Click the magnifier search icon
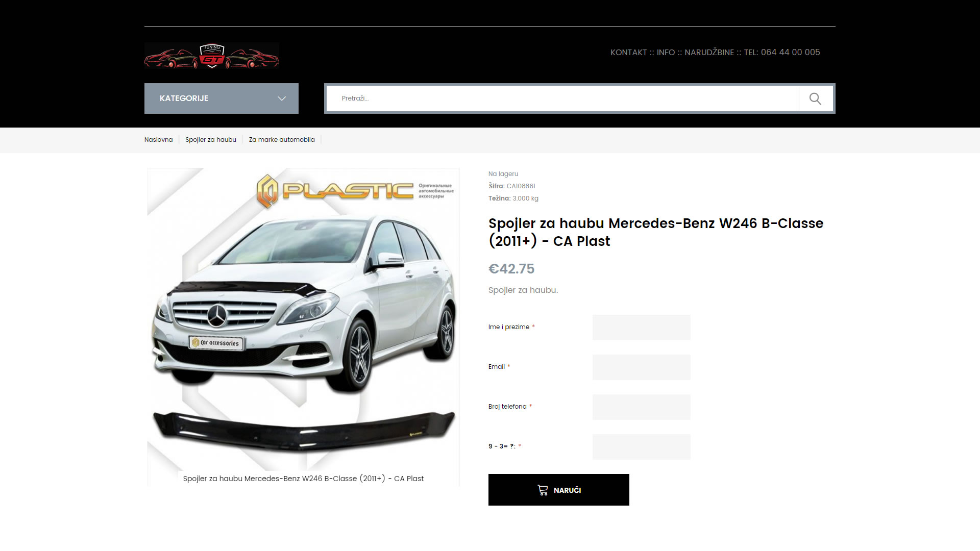 point(815,98)
